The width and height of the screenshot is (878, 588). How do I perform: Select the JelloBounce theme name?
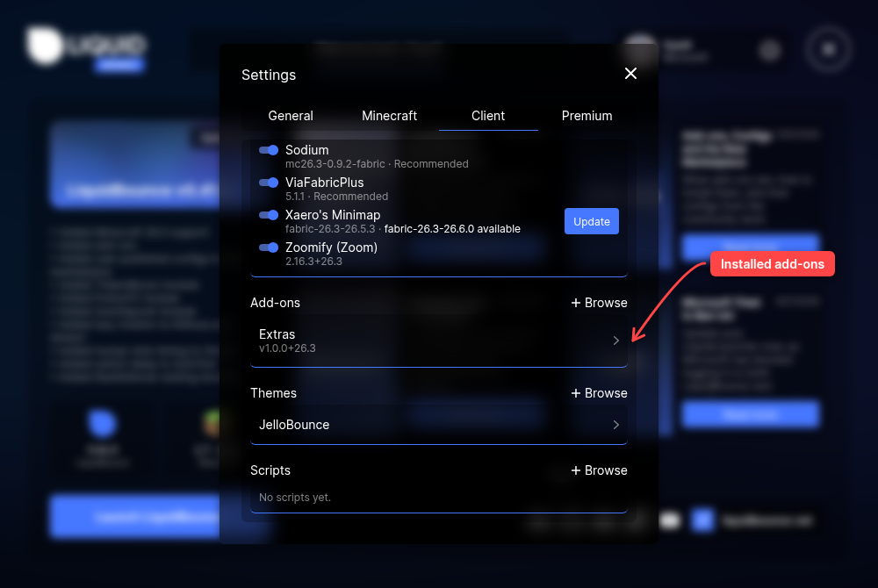click(294, 425)
